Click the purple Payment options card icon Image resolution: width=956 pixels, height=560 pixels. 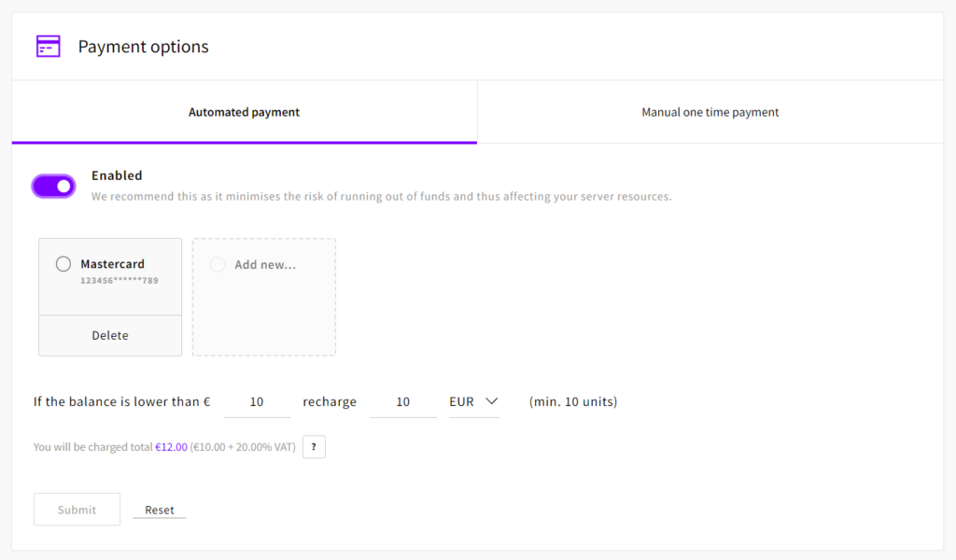pyautogui.click(x=48, y=47)
